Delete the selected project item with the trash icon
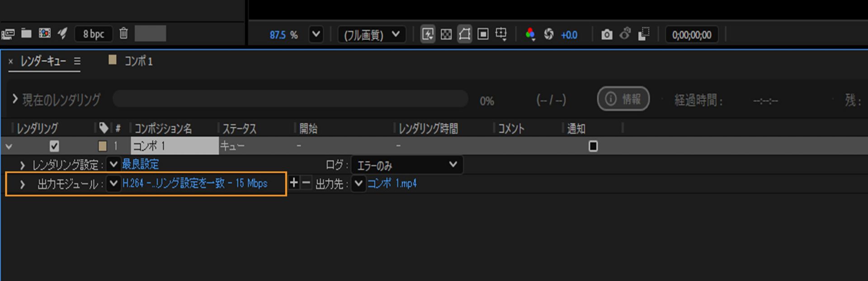This screenshot has height=281, width=868. point(123,33)
